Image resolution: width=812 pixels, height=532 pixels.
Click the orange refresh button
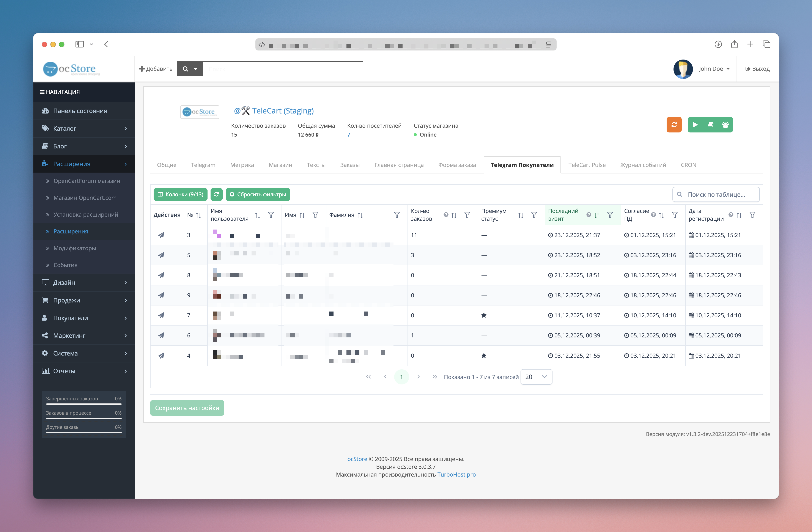pos(674,124)
